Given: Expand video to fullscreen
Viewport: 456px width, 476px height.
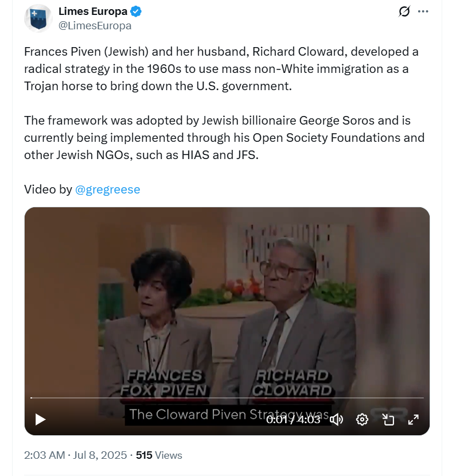Looking at the screenshot, I should (413, 420).
